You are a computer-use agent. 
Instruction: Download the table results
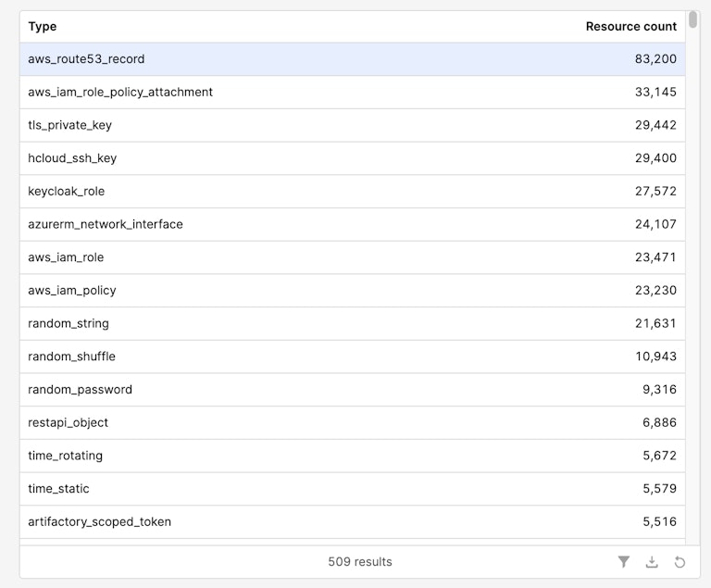point(652,562)
